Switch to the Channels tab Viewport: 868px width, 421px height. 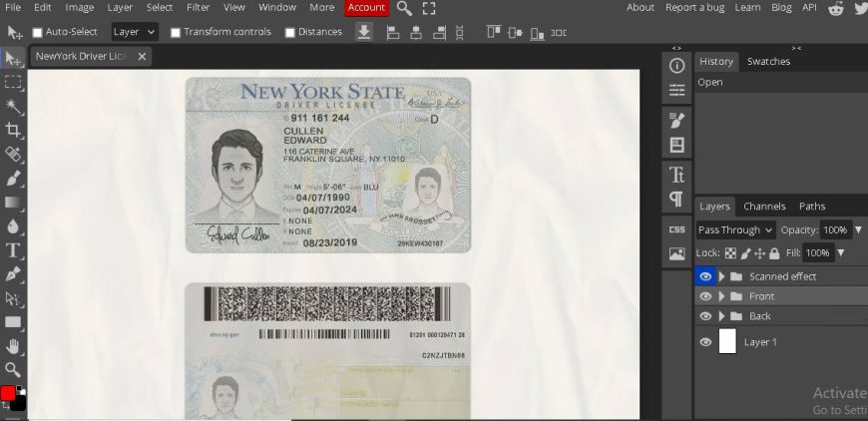click(764, 207)
